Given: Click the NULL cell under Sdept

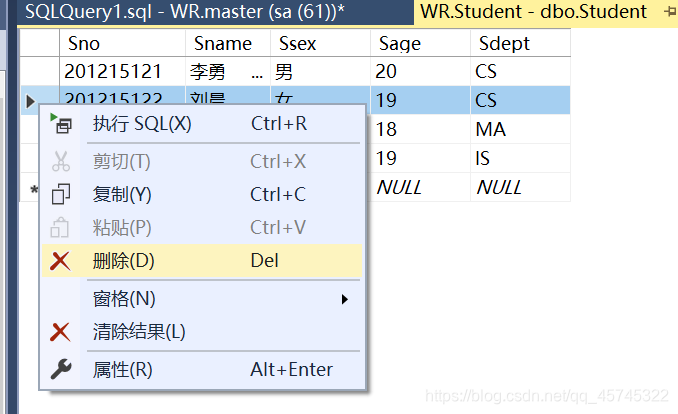Looking at the screenshot, I should (521, 187).
